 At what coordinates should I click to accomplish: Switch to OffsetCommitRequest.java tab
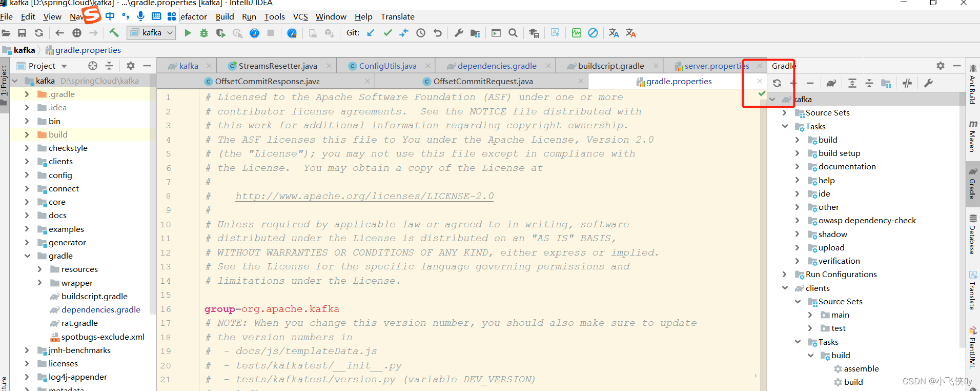pyautogui.click(x=482, y=81)
